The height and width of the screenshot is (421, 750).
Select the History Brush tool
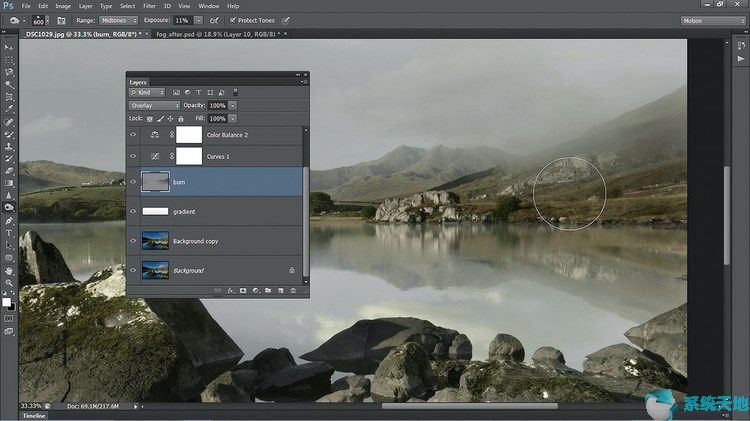click(x=9, y=159)
